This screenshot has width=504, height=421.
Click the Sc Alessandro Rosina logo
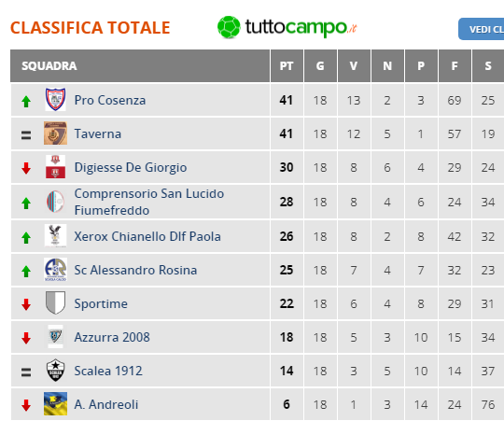coord(55,270)
